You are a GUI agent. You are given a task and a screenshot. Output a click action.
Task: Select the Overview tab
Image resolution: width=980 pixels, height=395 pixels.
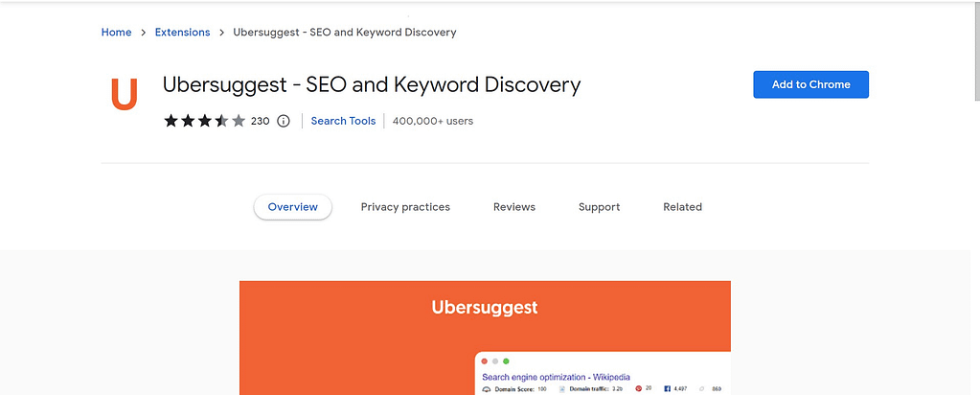click(292, 206)
